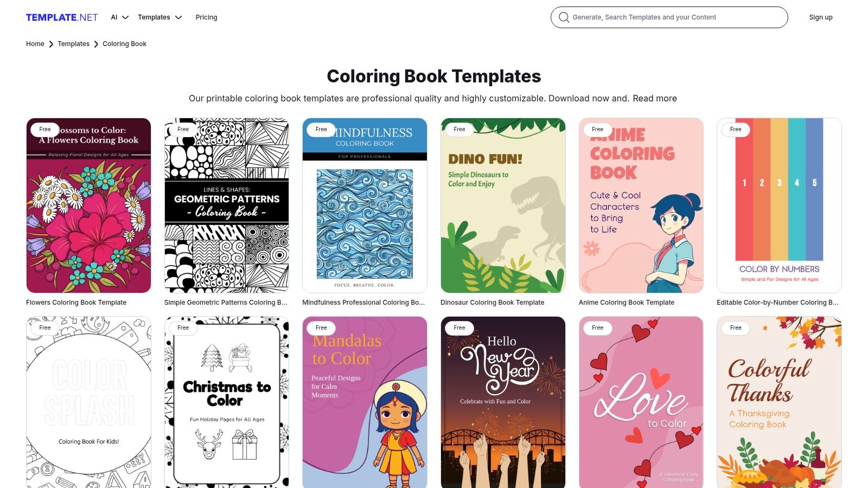Screen dimensions: 868x488
Task: Go to Home in the breadcrumb
Action: tap(35, 44)
